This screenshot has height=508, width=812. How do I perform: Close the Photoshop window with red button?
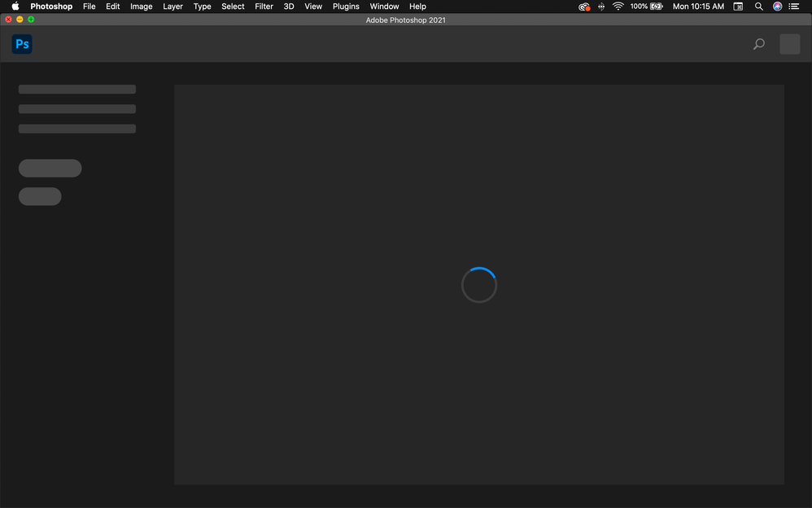pyautogui.click(x=8, y=20)
